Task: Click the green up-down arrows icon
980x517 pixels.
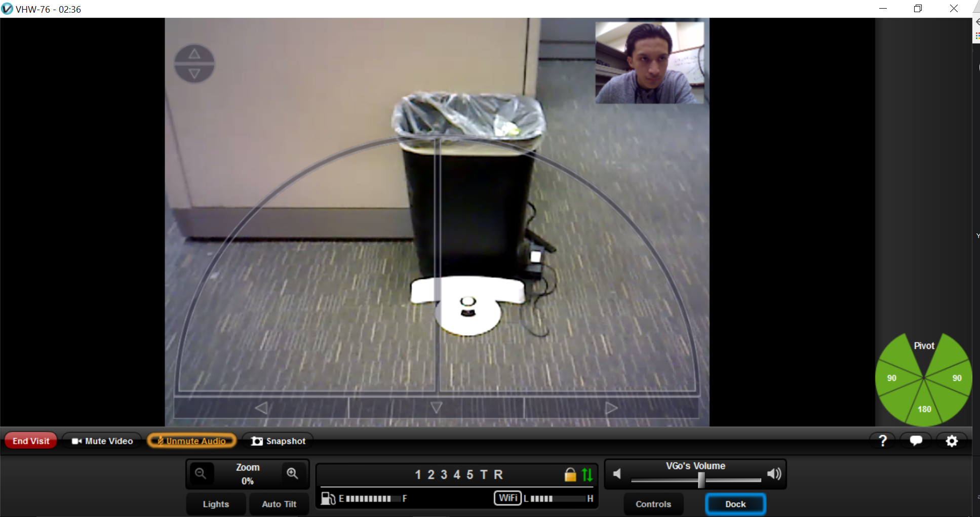Action: (x=587, y=474)
